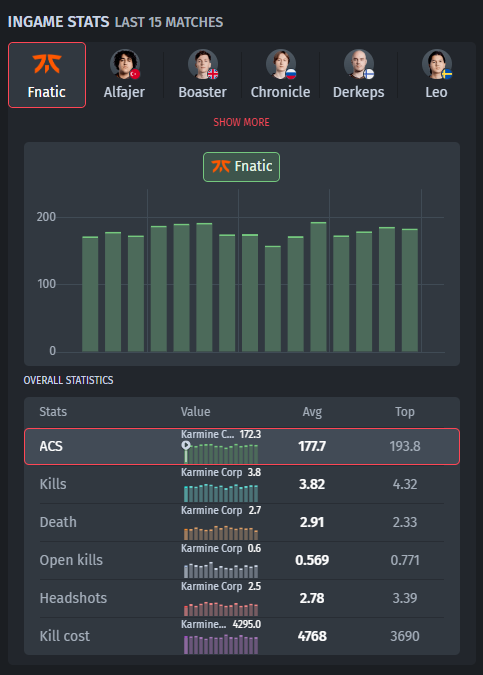Click the Fnatic logo in chart legend
The width and height of the screenshot is (483, 675).
(x=221, y=166)
